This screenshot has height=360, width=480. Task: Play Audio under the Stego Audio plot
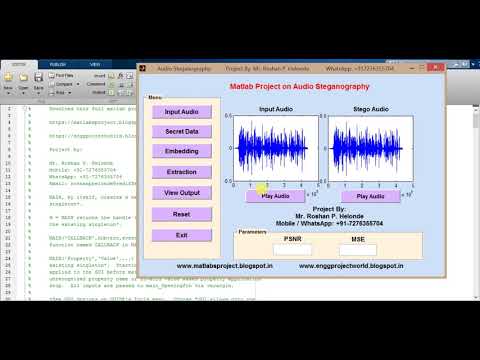(370, 196)
